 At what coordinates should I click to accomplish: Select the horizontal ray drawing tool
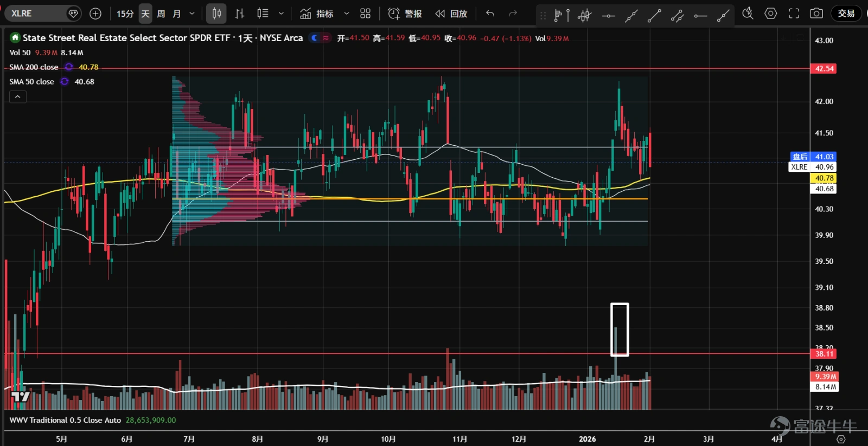700,15
